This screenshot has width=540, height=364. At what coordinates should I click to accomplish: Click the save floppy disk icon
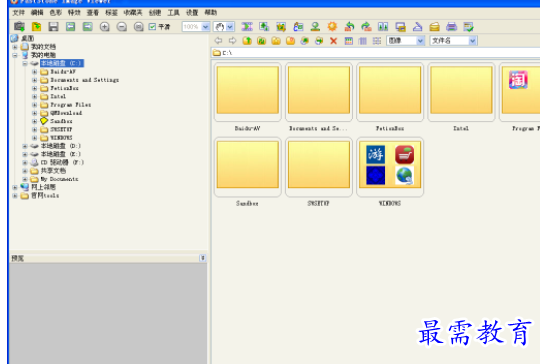(x=53, y=27)
